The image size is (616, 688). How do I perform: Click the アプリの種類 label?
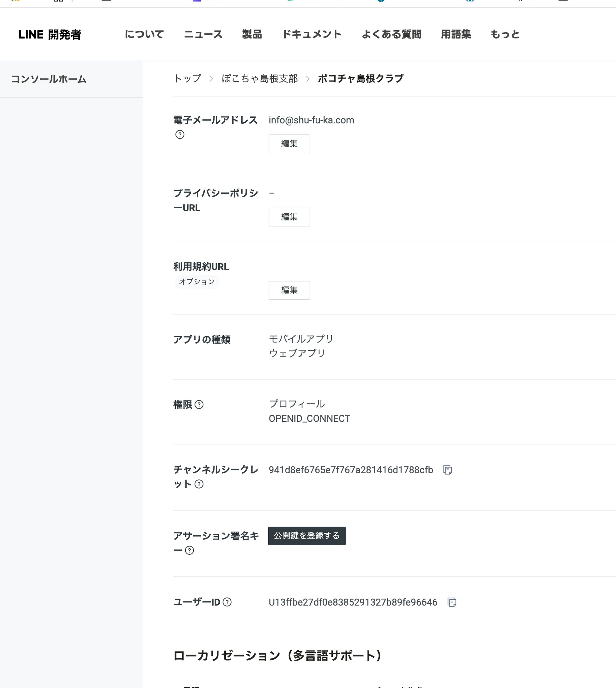coord(202,339)
